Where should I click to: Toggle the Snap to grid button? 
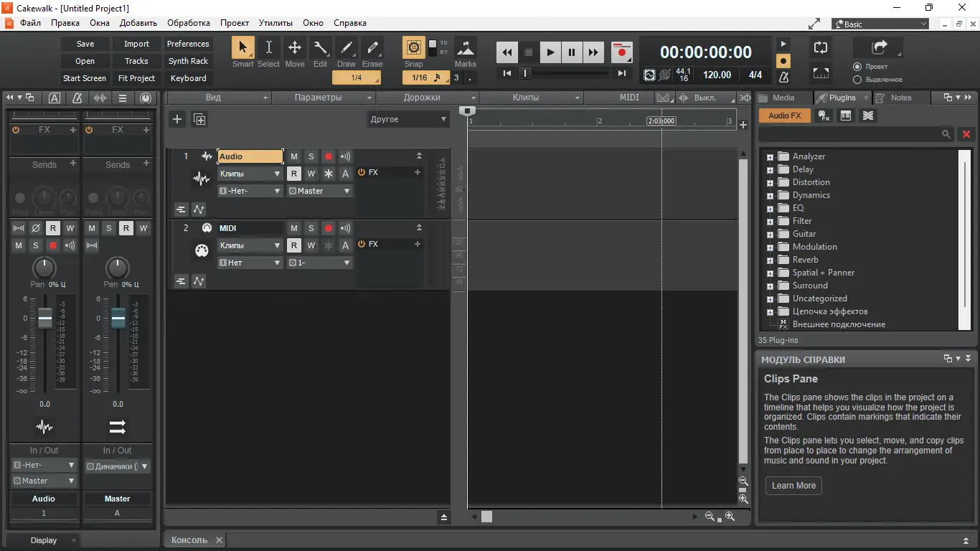[x=414, y=48]
